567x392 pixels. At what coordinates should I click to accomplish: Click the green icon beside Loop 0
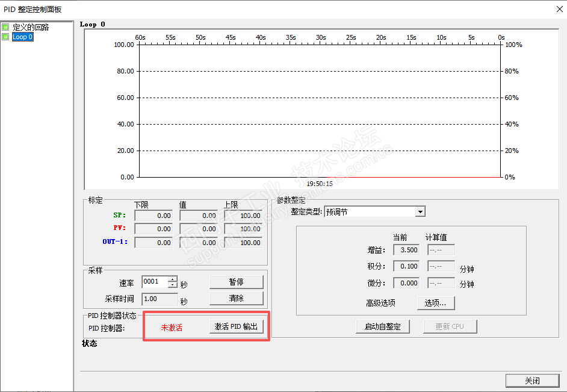point(5,37)
